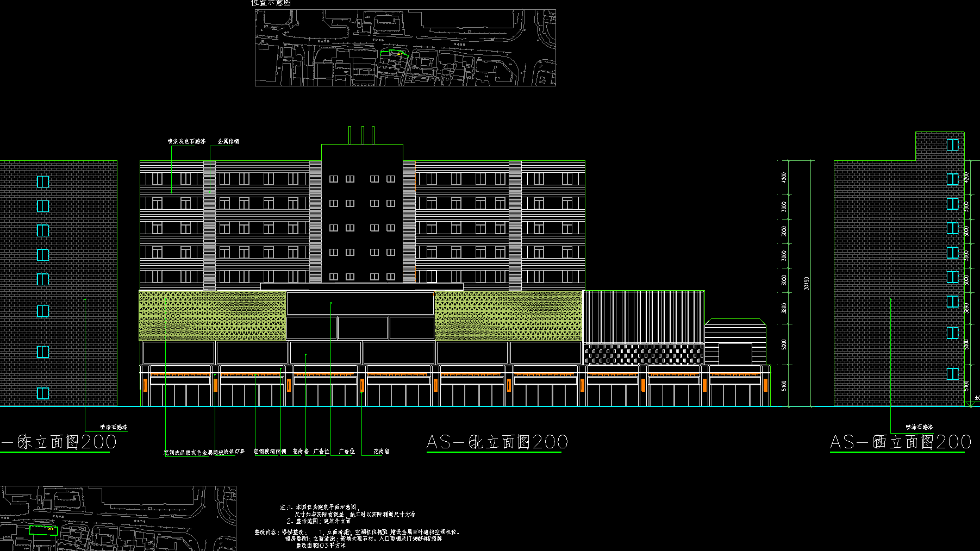Viewport: 980px width, 551px height.
Task: Select the 成品灯具 annotation label
Action: pyautogui.click(x=234, y=452)
